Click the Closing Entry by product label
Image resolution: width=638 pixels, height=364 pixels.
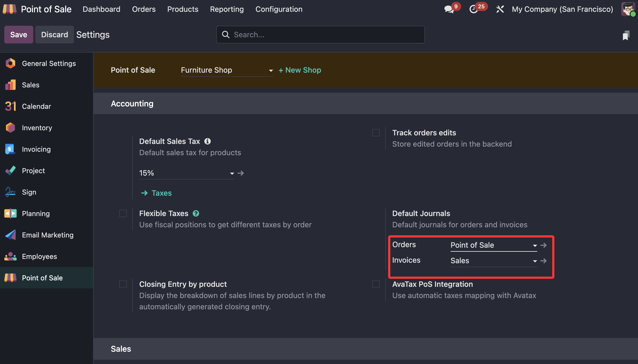[x=183, y=284]
